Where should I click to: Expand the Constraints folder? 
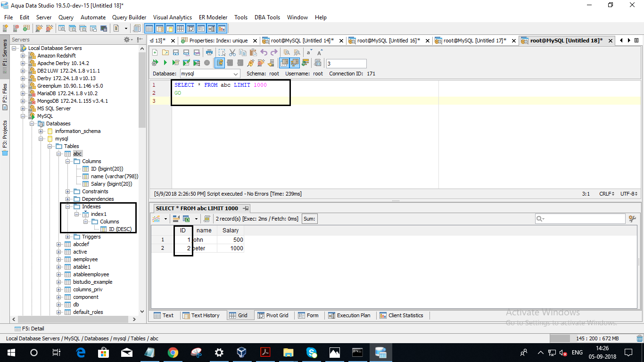coord(68,191)
